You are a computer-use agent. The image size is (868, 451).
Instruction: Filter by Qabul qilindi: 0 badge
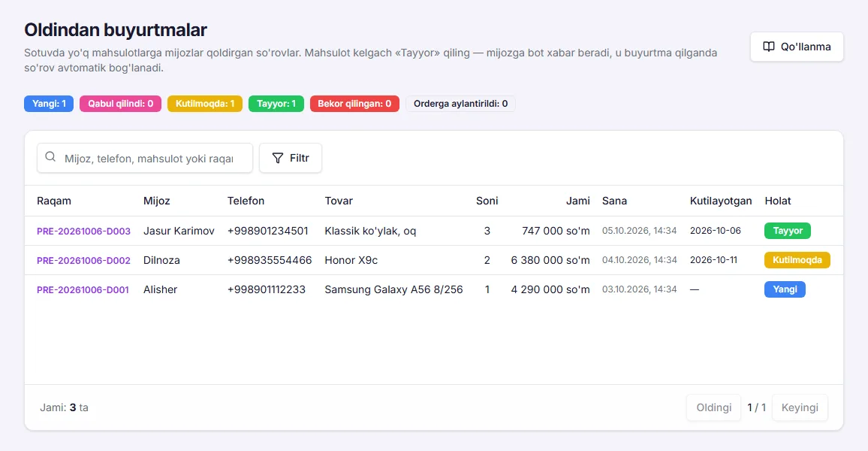[121, 104]
